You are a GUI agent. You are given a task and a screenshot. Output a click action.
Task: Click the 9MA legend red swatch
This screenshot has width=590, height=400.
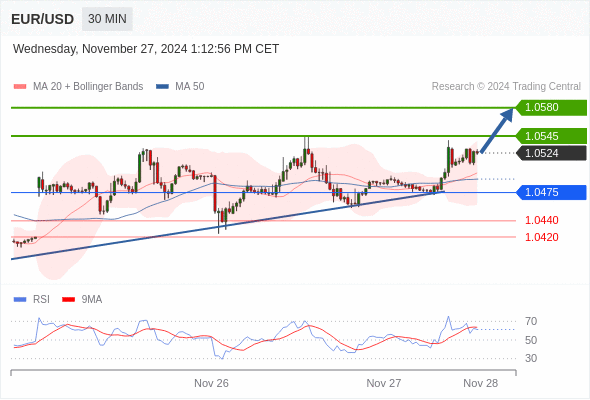click(x=68, y=300)
